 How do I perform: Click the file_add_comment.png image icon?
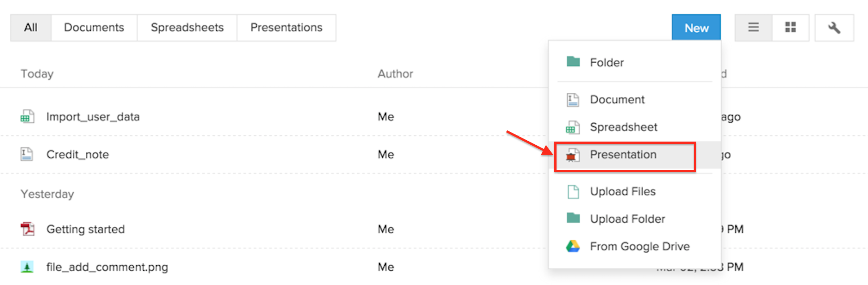pos(27,267)
